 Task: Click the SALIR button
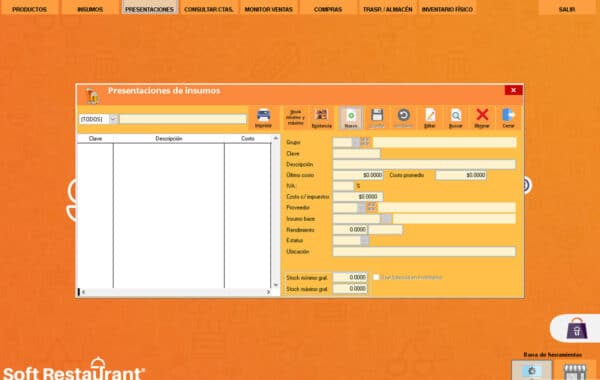567,8
